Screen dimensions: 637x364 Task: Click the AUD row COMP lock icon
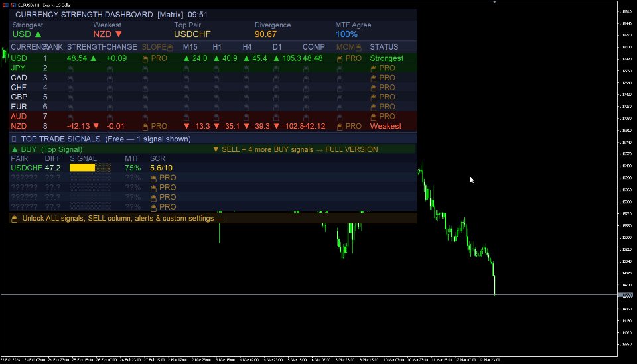[306, 117]
